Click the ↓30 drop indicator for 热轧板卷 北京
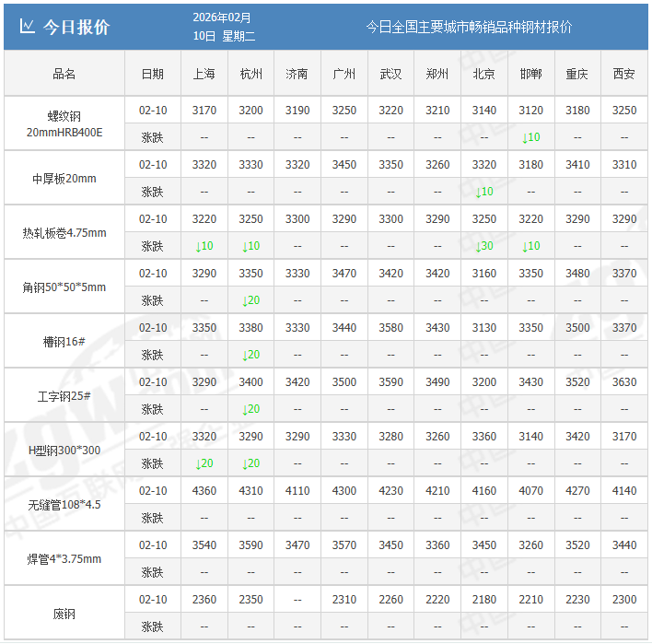The height and width of the screenshot is (644, 652). 483,247
